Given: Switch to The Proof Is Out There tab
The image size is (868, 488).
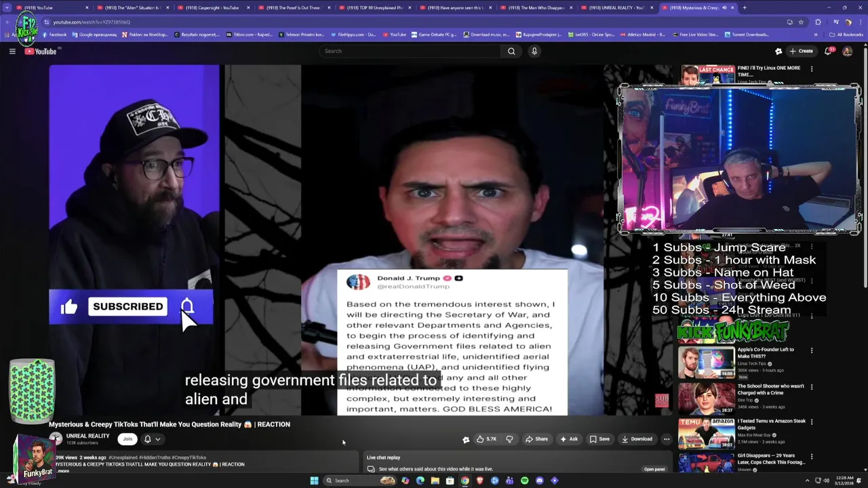Looking at the screenshot, I should [x=292, y=7].
